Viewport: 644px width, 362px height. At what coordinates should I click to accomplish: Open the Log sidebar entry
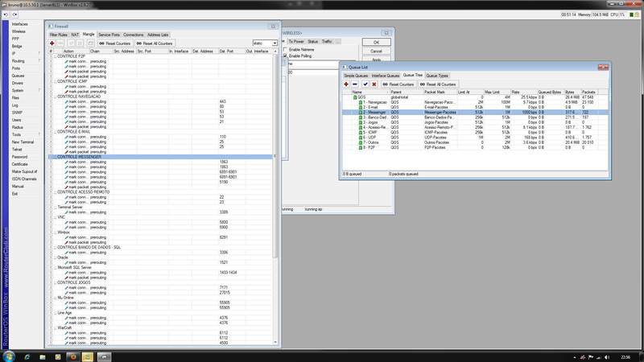click(x=15, y=105)
